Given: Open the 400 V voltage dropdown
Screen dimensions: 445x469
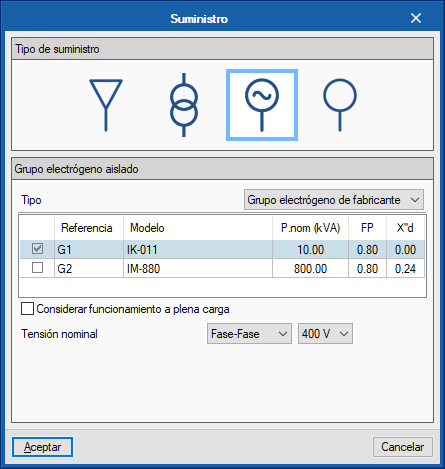Looking at the screenshot, I should [325, 334].
